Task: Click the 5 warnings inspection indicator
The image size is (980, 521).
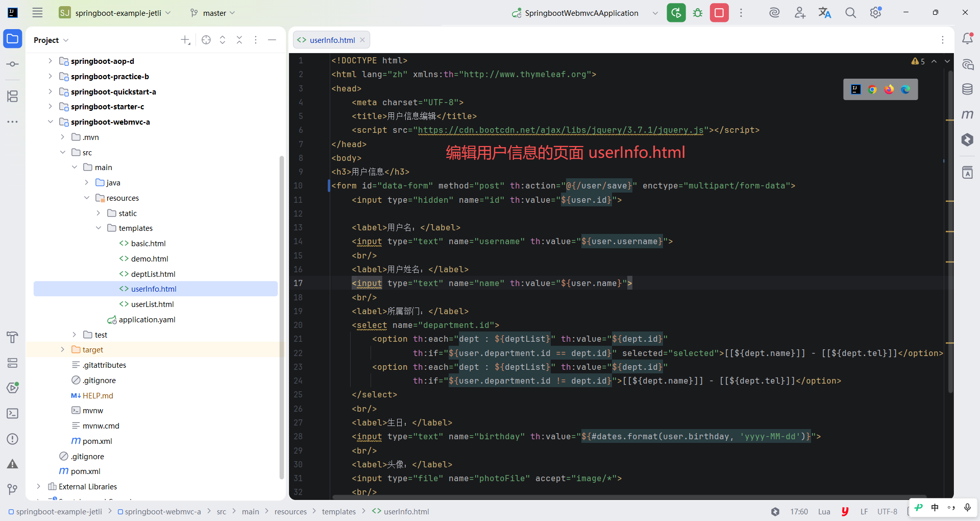Action: coord(918,61)
